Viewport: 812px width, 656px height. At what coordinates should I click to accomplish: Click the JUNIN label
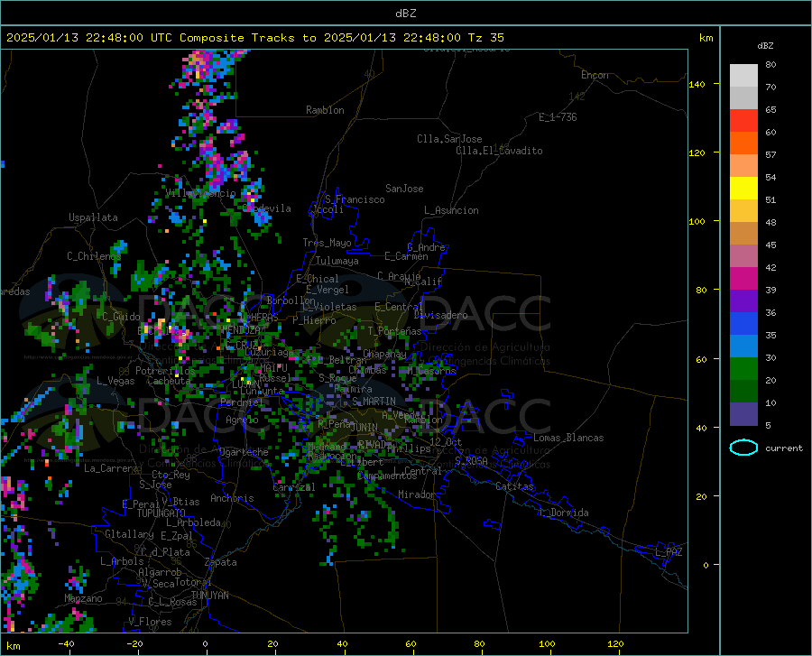click(x=364, y=428)
